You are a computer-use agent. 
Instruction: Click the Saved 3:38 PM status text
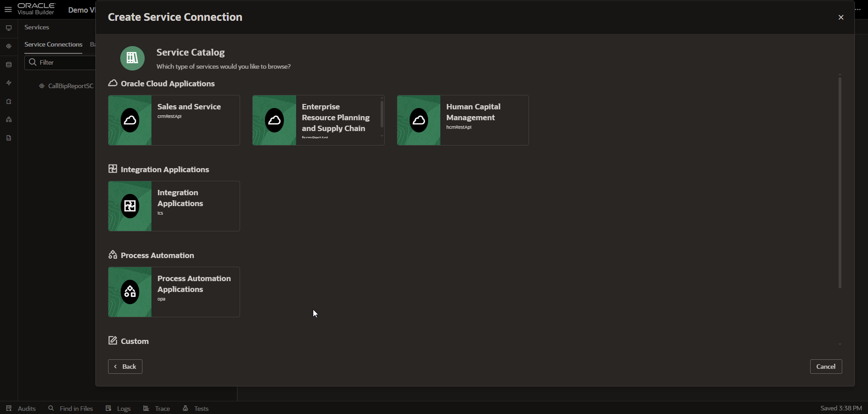[841, 409]
